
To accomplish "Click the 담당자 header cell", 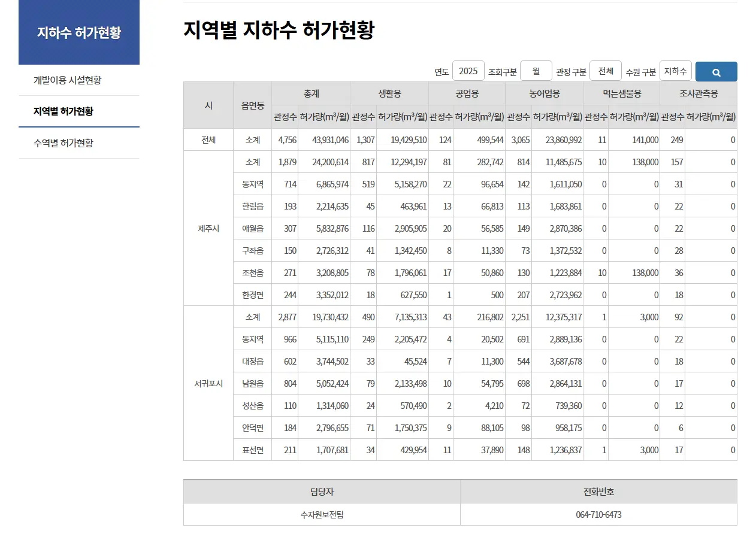I will tap(322, 492).
